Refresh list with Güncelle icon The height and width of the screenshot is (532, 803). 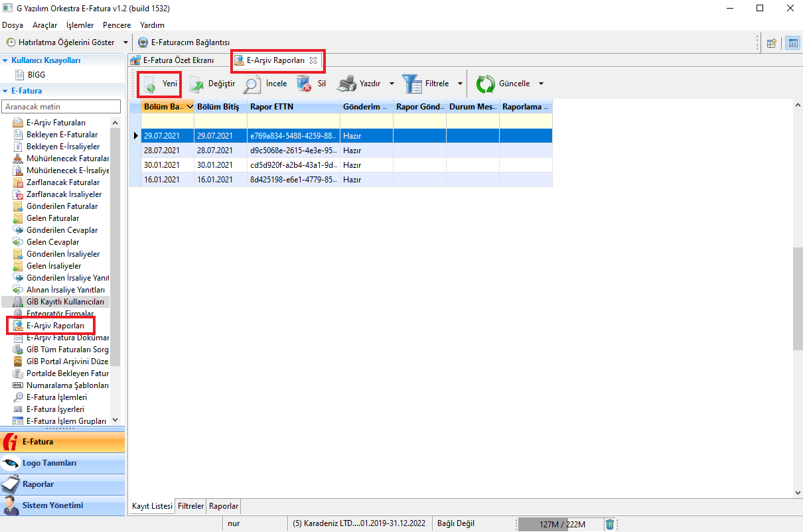click(x=486, y=84)
